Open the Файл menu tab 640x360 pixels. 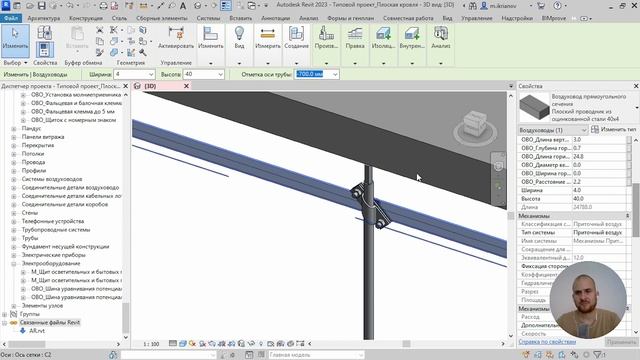click(x=11, y=18)
